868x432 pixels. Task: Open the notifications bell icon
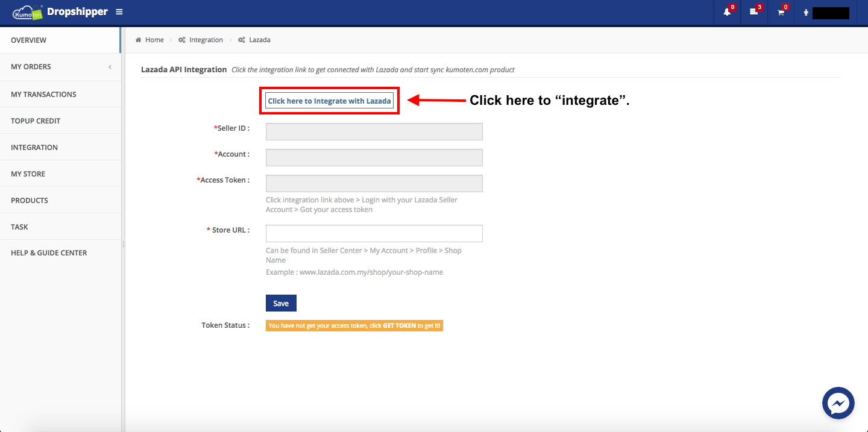tap(727, 12)
